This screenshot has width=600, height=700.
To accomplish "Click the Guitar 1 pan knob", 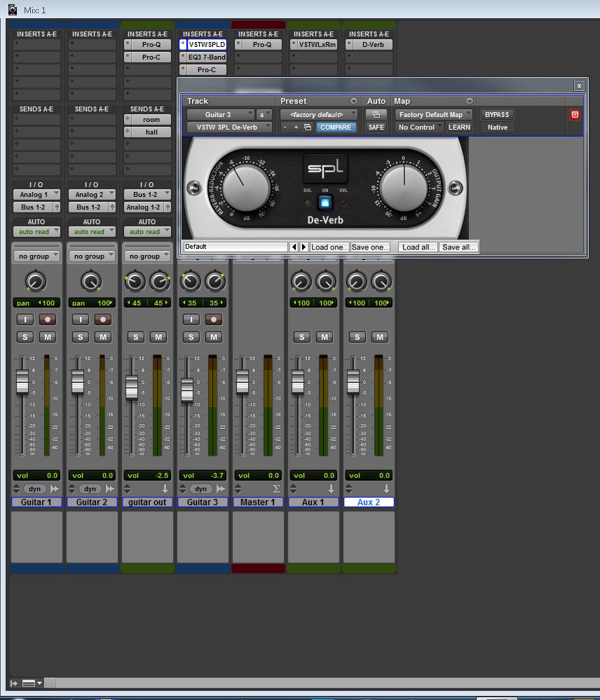I will point(36,282).
